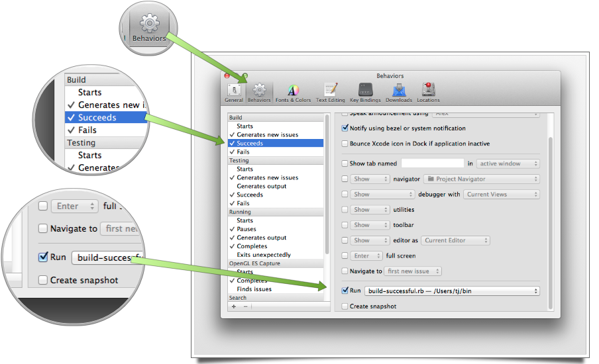Enable the Show tab named checkbox
Viewport: 599px width, 364px height.
coord(345,163)
